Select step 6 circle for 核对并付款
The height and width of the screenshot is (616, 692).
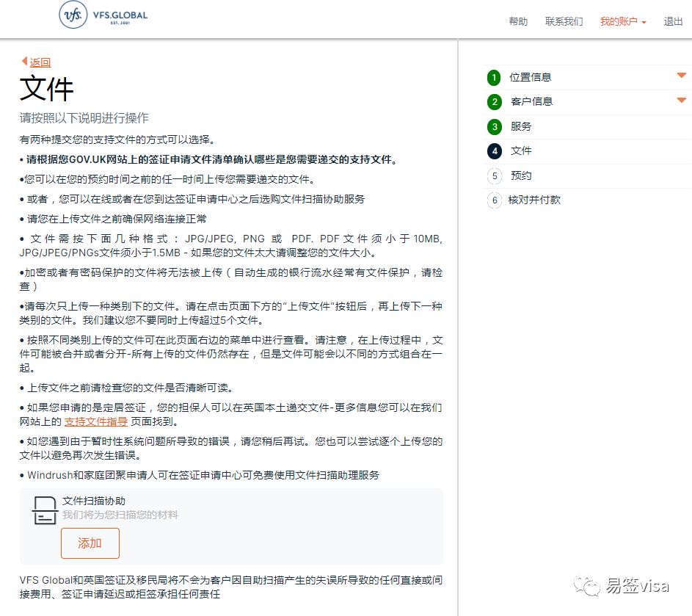coord(495,200)
